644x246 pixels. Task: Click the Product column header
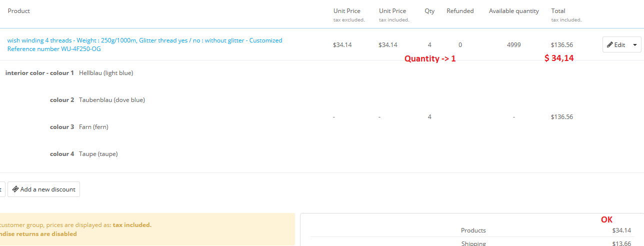click(x=19, y=11)
